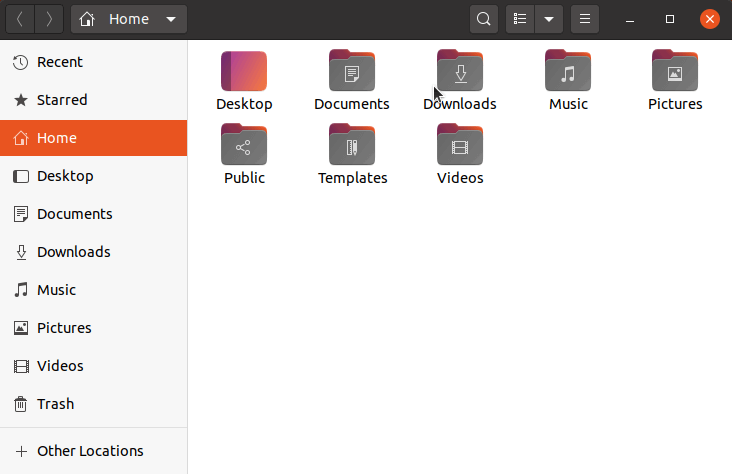The height and width of the screenshot is (474, 732).
Task: Open the Pictures folder icon in main view
Action: click(675, 71)
